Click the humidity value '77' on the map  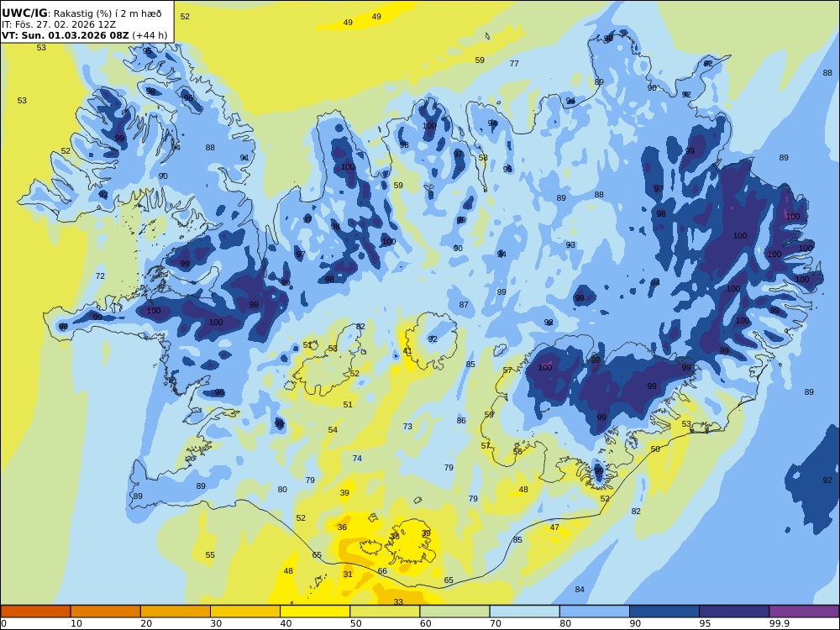pyautogui.click(x=514, y=63)
